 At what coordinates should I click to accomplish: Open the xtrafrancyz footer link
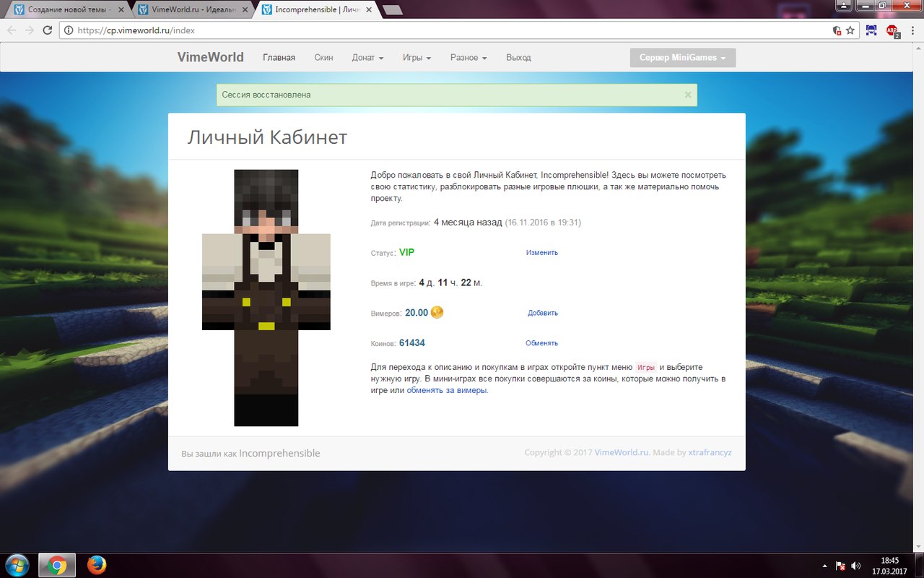tap(710, 452)
